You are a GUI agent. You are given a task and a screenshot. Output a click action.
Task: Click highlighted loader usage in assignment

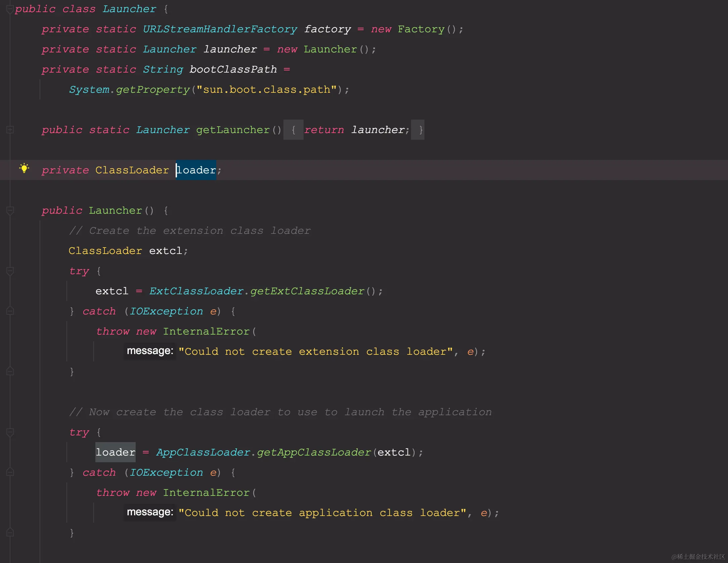115,452
